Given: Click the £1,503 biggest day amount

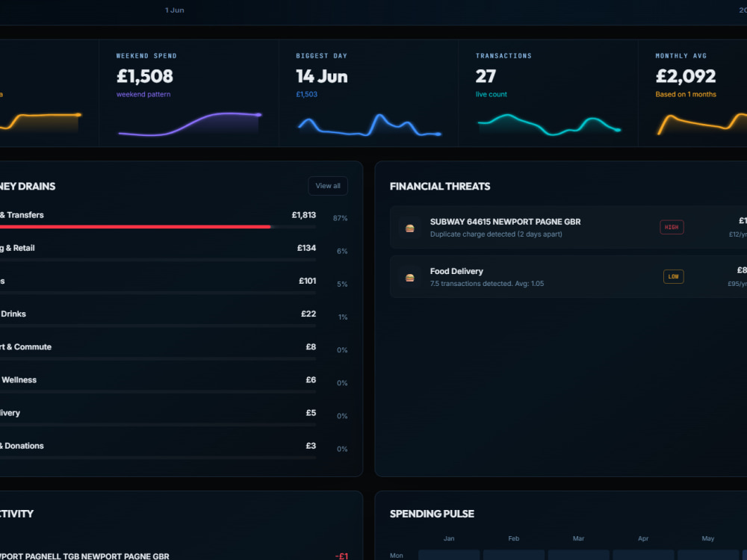Looking at the screenshot, I should pyautogui.click(x=306, y=94).
